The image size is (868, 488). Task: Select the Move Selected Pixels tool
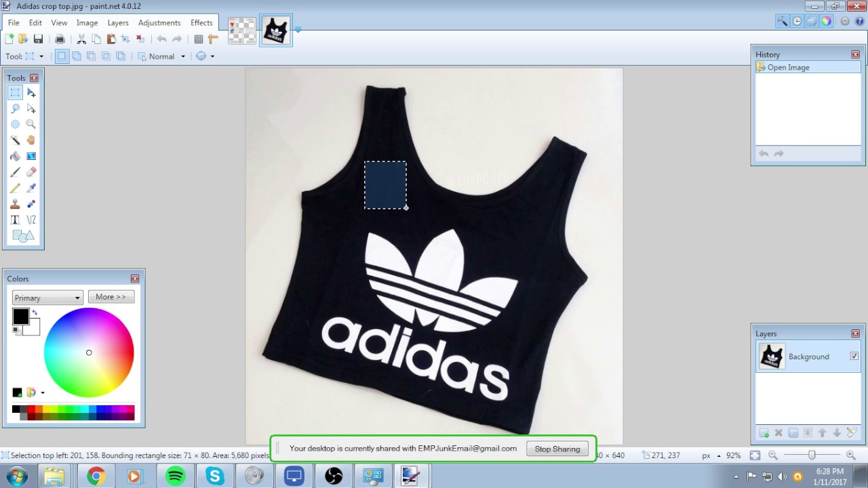click(31, 93)
